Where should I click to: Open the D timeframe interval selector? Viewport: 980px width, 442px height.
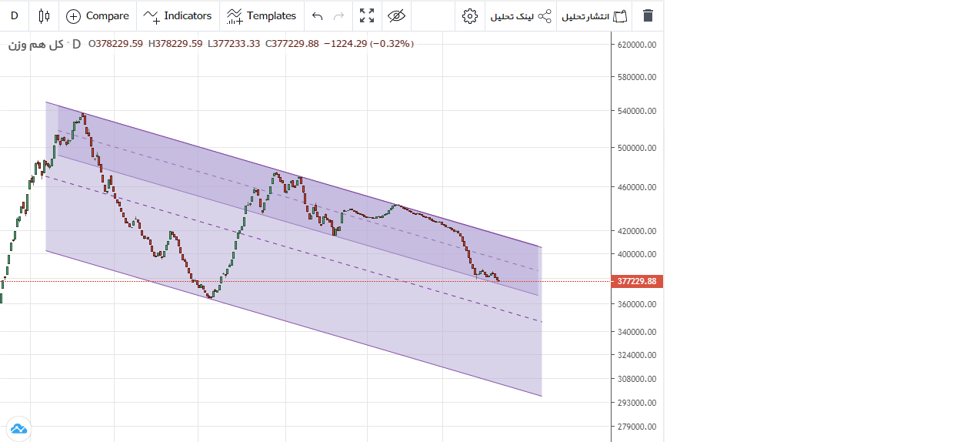point(15,15)
